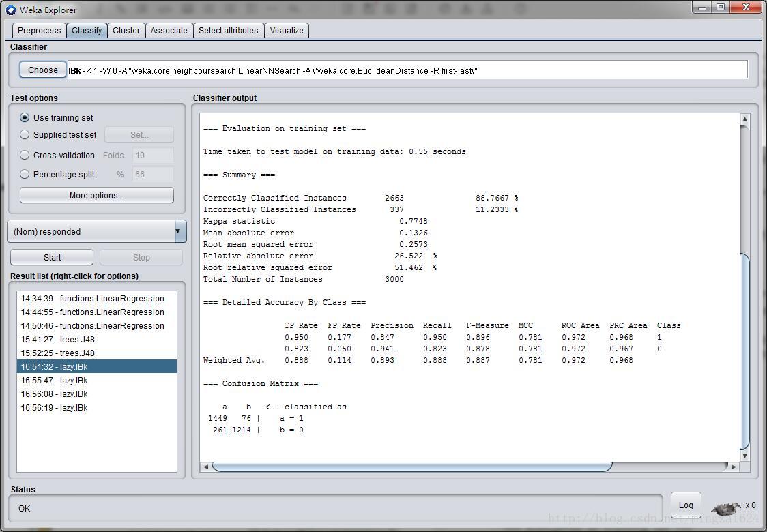The image size is (767, 532).
Task: Select result 15:52:25 trees.J48
Action: pos(97,353)
